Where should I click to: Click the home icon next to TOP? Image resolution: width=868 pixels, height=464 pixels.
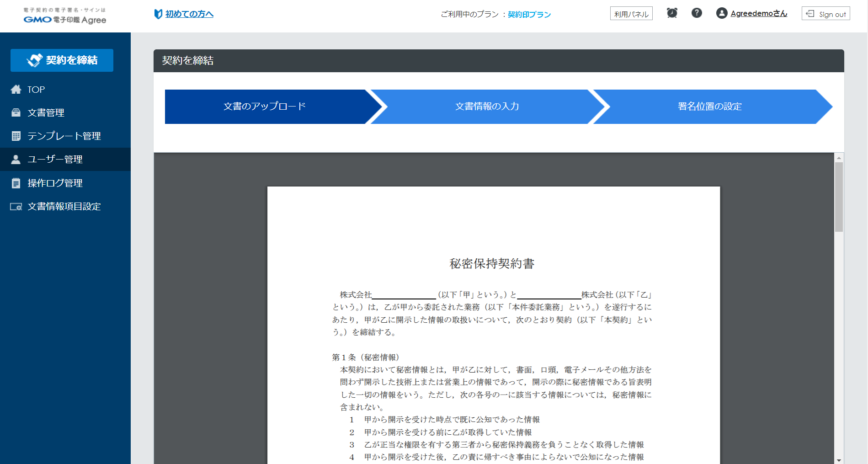[x=16, y=90]
